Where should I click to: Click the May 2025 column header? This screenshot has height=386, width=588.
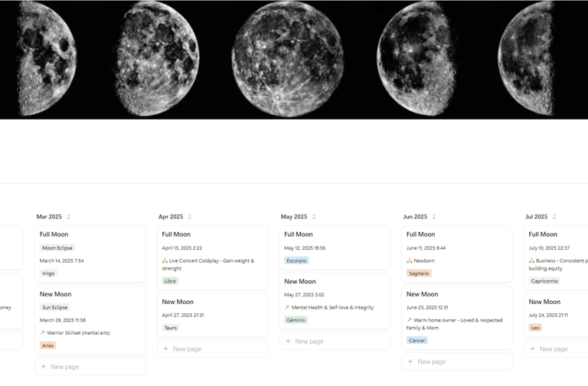[x=294, y=217]
